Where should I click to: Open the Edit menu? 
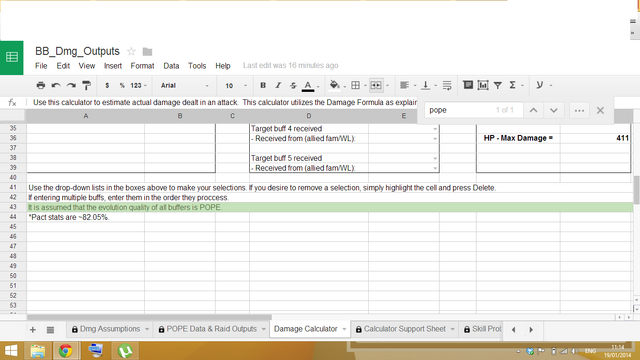click(63, 66)
